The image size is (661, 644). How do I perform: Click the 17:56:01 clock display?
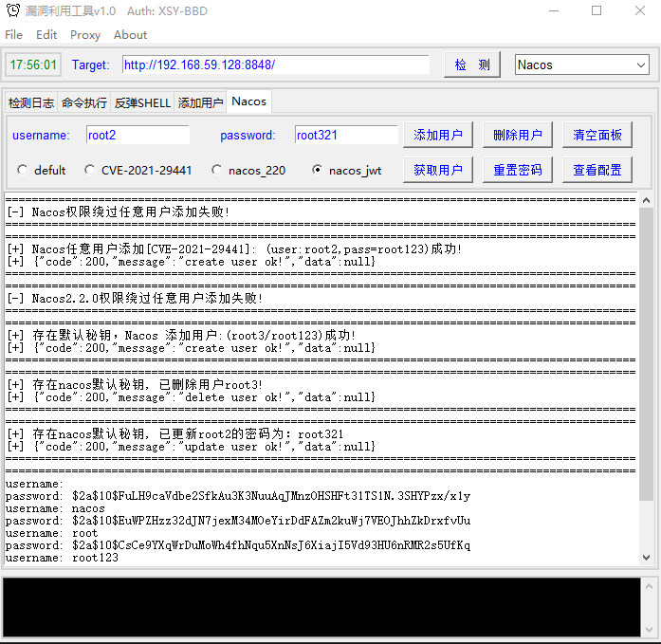[33, 64]
